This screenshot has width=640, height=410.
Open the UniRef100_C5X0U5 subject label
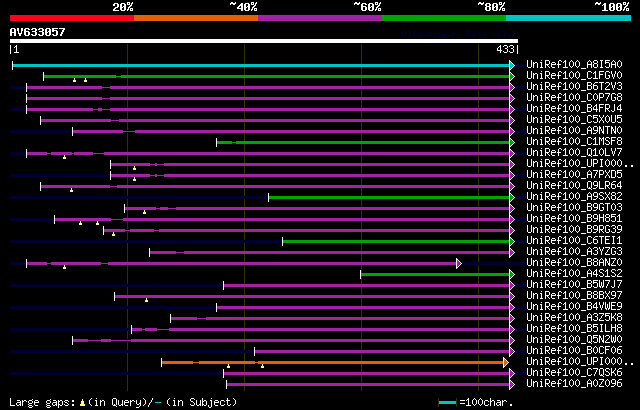pos(574,120)
